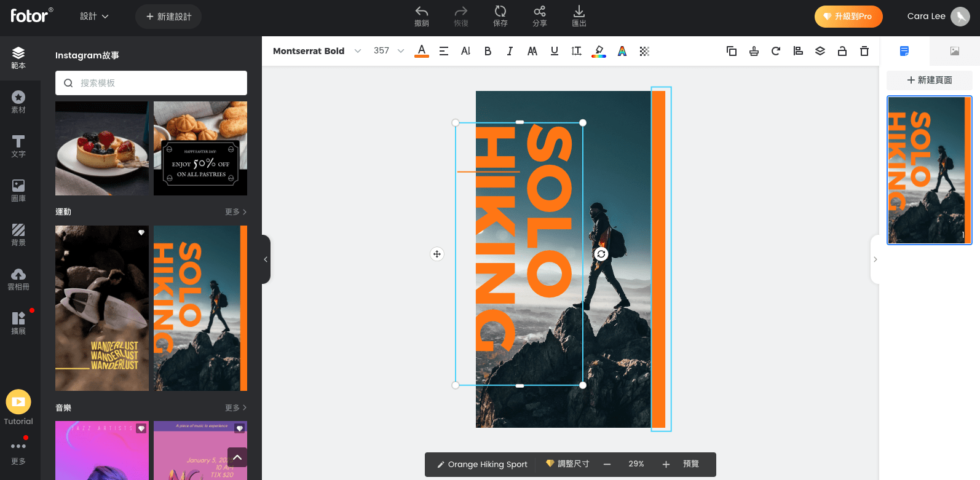The width and height of the screenshot is (980, 480).
Task: Open the 擴展 extensions panel
Action: [18, 323]
